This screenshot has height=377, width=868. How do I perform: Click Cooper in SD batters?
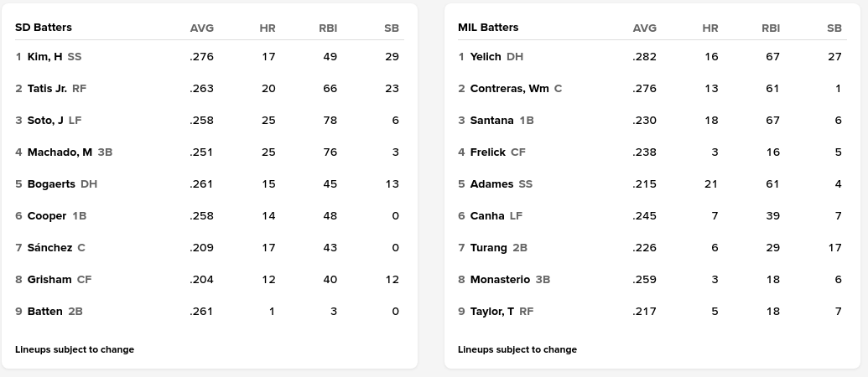click(47, 216)
